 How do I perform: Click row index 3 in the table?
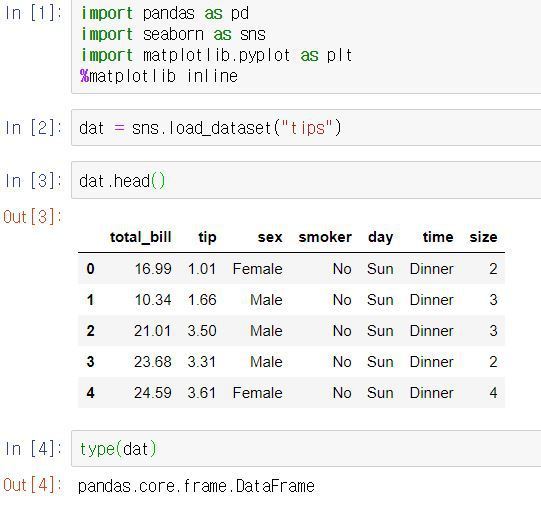point(90,362)
